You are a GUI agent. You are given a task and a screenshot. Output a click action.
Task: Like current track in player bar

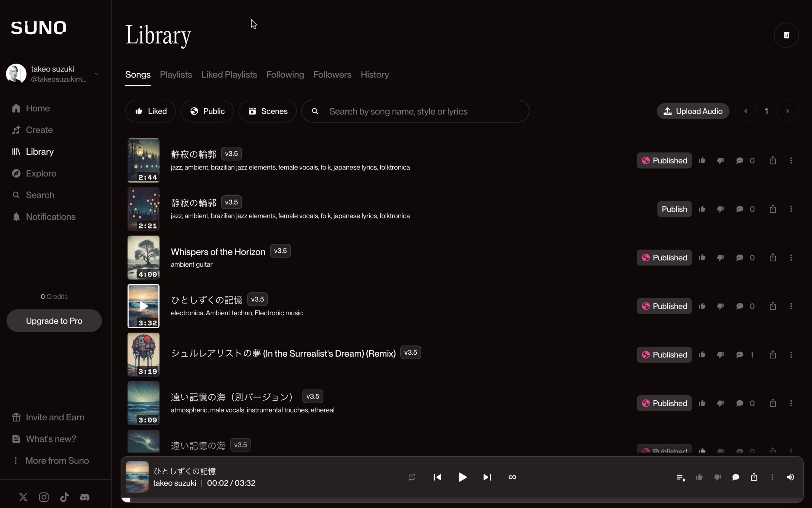click(x=699, y=477)
